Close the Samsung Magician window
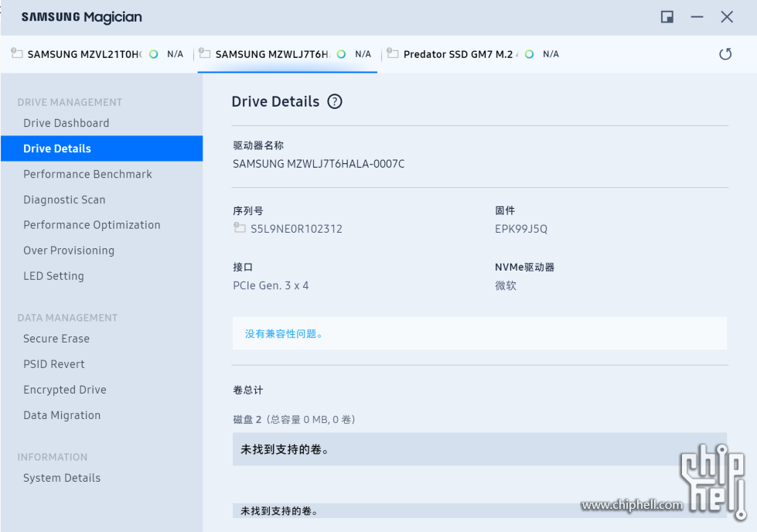757x532 pixels. 727,17
